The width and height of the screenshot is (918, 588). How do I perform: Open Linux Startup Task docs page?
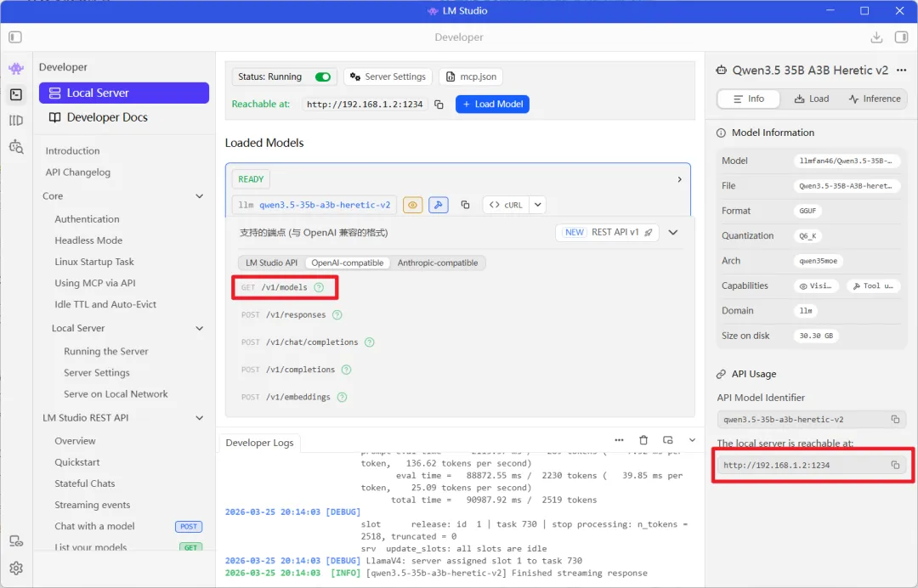coord(94,262)
